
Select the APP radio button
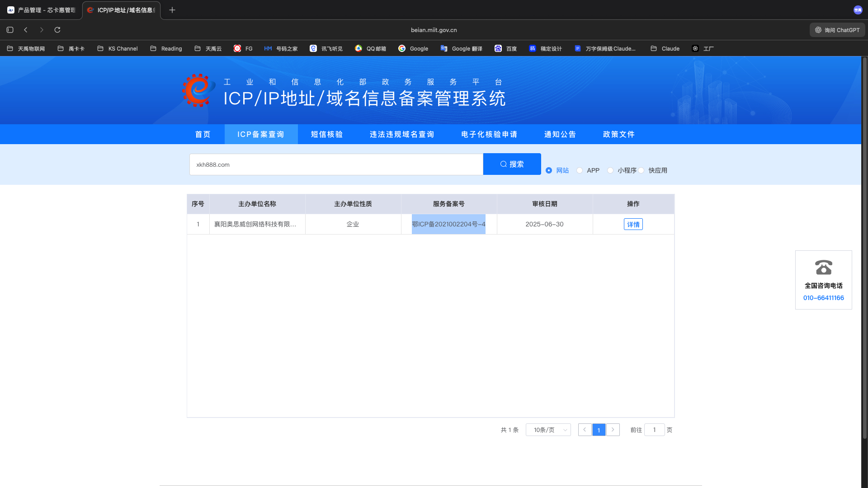coord(580,170)
